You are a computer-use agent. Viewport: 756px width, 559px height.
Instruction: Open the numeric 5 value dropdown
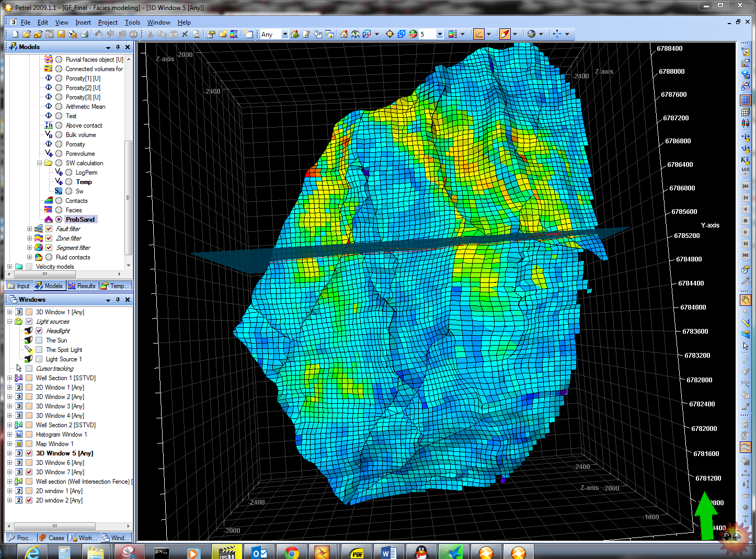[x=440, y=35]
